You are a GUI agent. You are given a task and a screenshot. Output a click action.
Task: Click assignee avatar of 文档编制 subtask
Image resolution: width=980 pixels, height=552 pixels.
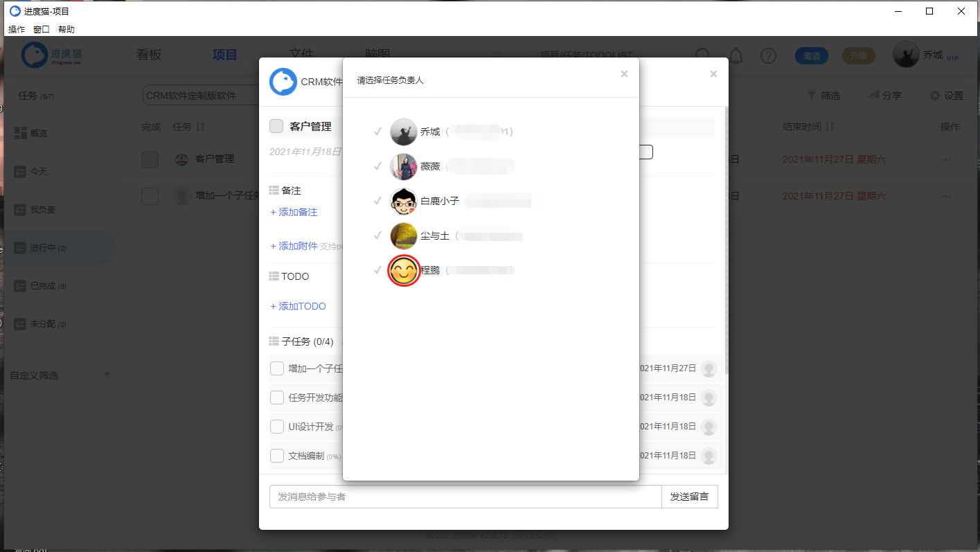point(709,456)
